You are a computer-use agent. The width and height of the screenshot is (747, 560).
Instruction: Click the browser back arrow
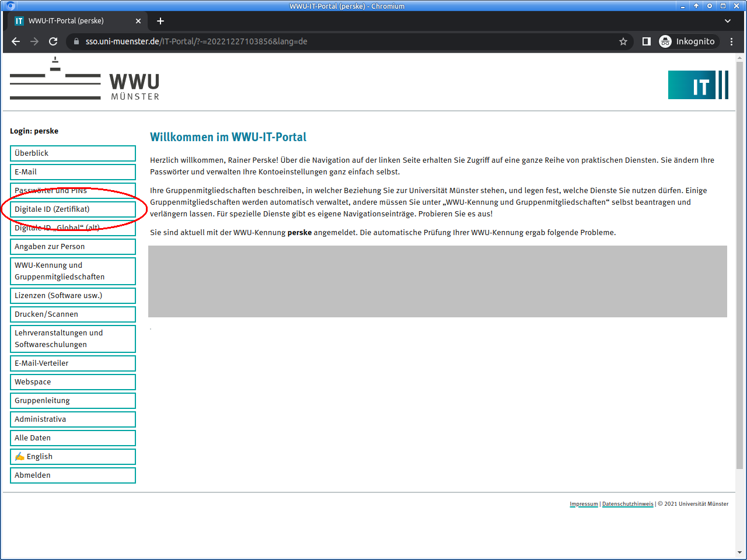(16, 41)
